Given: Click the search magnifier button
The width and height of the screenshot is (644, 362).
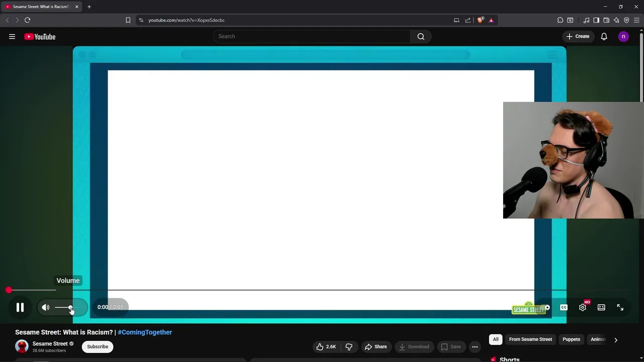Looking at the screenshot, I should pos(421,36).
